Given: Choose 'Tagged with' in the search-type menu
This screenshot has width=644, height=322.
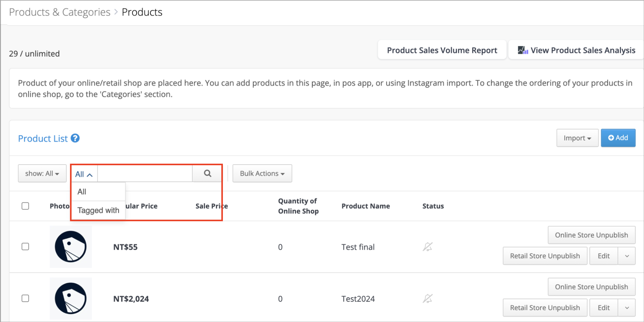Looking at the screenshot, I should pyautogui.click(x=98, y=210).
